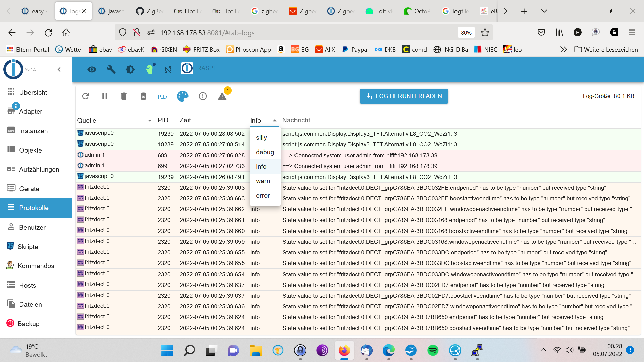Select error log level
The width and height of the screenshot is (644, 362).
[x=265, y=196]
